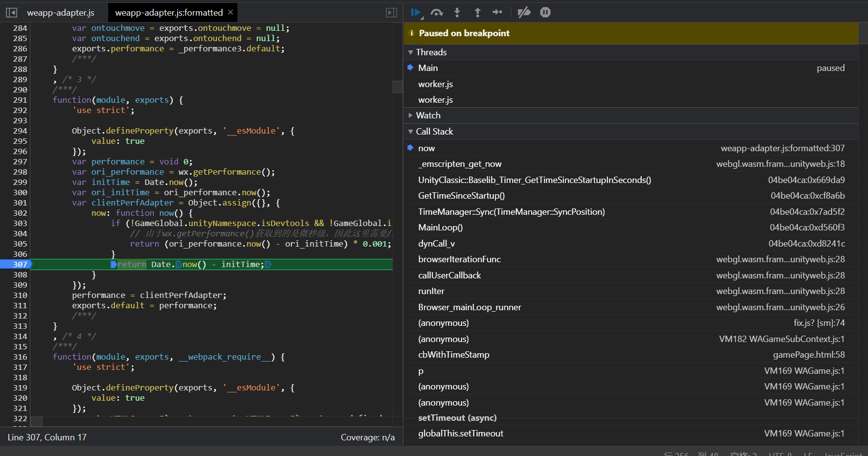Click line number 298 in gutter
The width and height of the screenshot is (868, 456).
point(20,172)
